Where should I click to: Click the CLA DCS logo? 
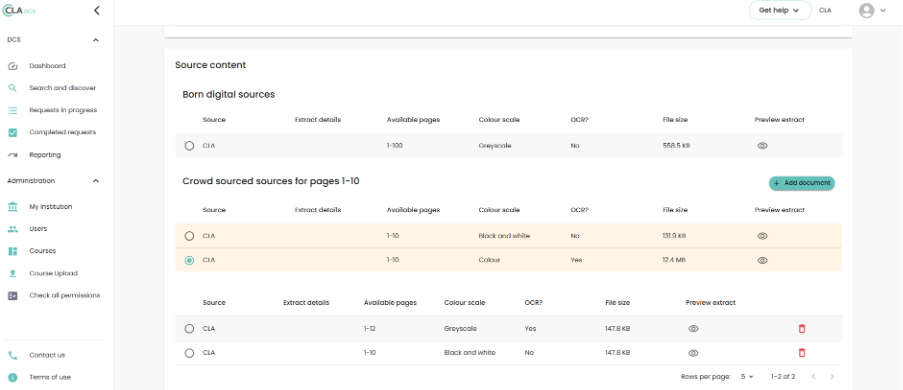click(19, 10)
